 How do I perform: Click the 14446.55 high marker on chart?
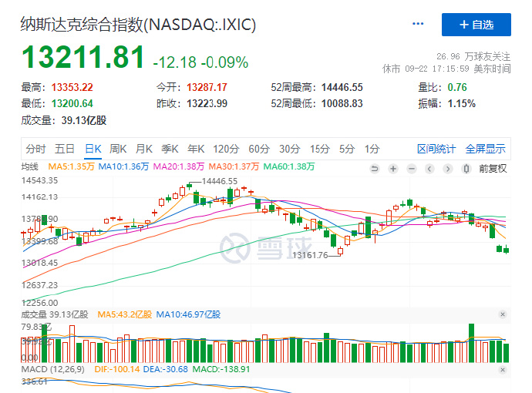[x=220, y=181]
